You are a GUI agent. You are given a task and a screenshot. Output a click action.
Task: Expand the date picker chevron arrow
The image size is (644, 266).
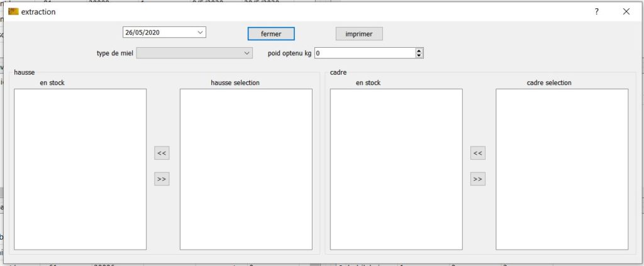tap(200, 32)
